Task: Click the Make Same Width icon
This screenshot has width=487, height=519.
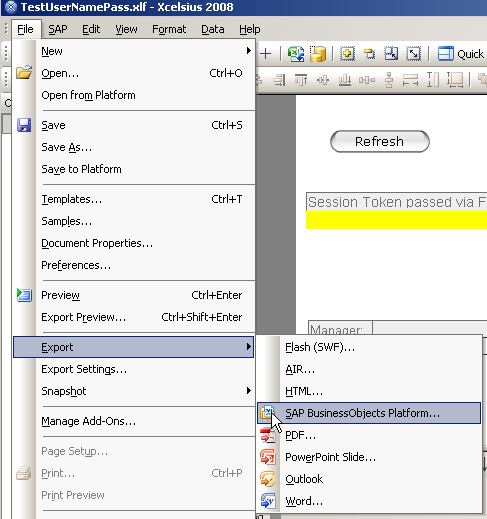Action: click(410, 80)
